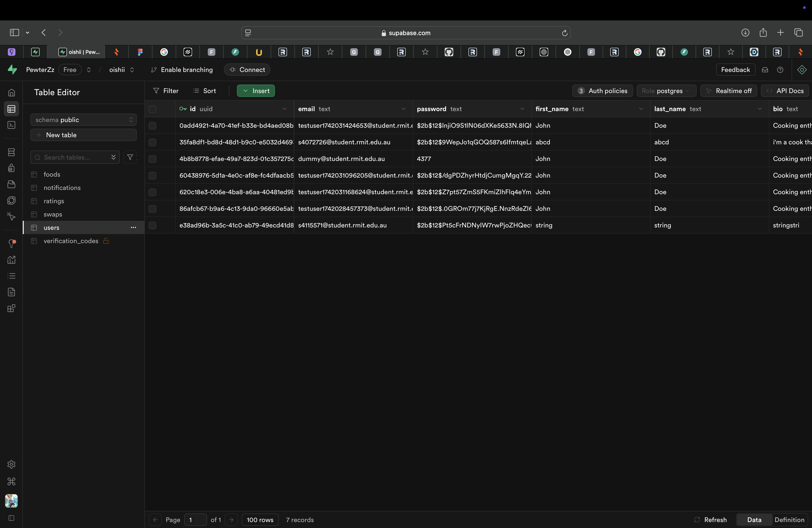The height and width of the screenshot is (528, 812).
Task: Open the Database sidebar icon
Action: pyautogui.click(x=11, y=152)
